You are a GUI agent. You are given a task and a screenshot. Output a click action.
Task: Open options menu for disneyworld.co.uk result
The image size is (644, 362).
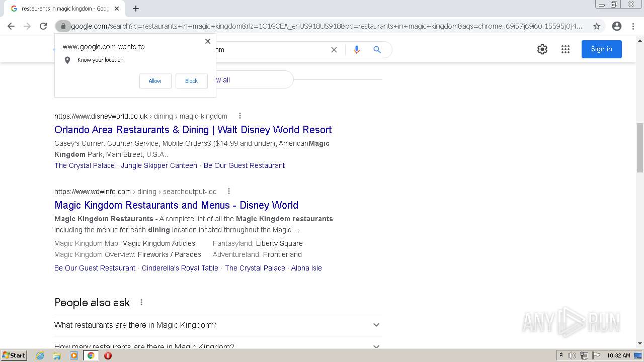pyautogui.click(x=240, y=116)
